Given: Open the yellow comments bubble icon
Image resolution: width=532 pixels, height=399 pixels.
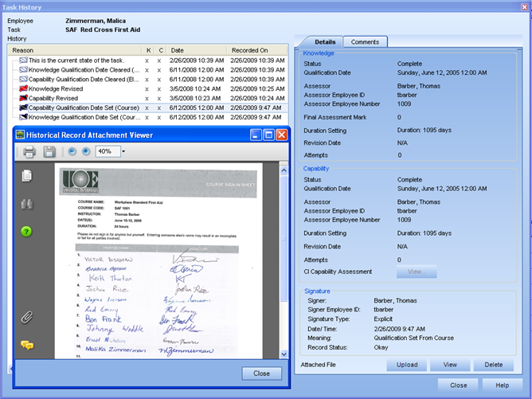Looking at the screenshot, I should pyautogui.click(x=27, y=345).
